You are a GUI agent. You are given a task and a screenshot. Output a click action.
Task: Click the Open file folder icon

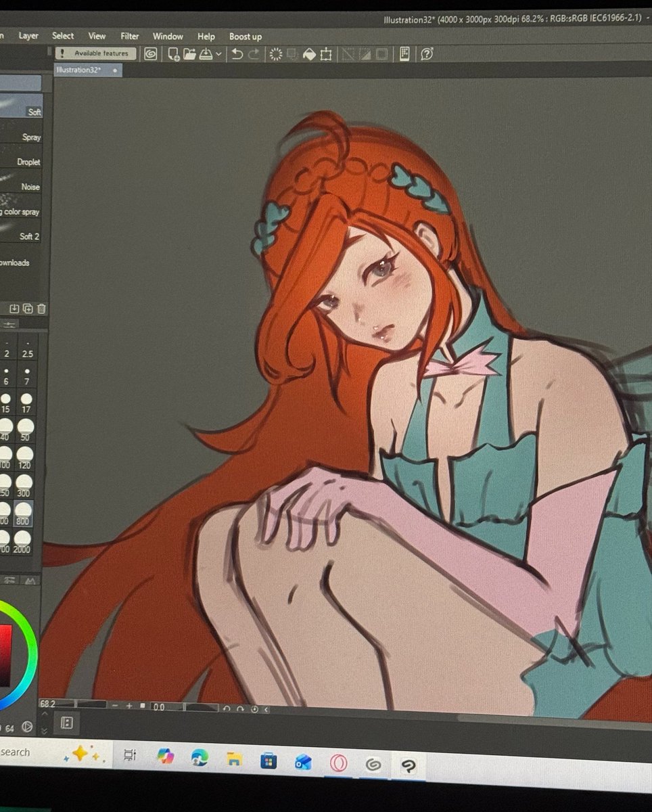click(189, 54)
